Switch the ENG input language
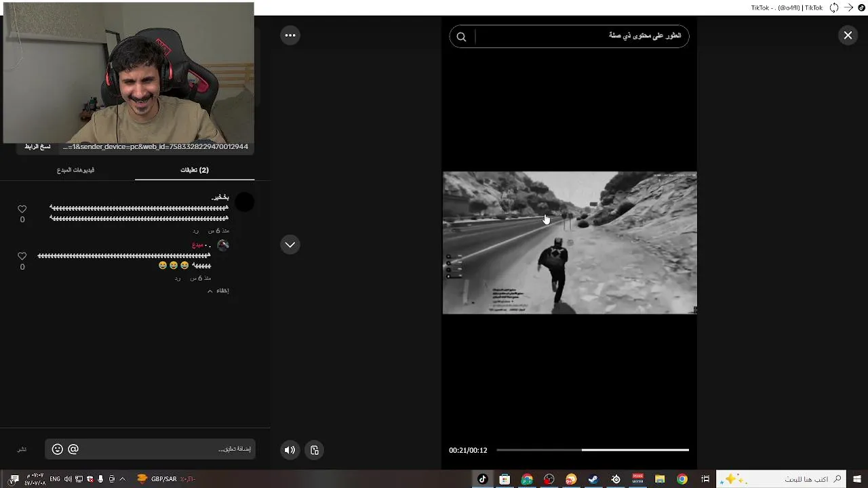Image resolution: width=868 pixels, height=488 pixels. pyautogui.click(x=55, y=479)
